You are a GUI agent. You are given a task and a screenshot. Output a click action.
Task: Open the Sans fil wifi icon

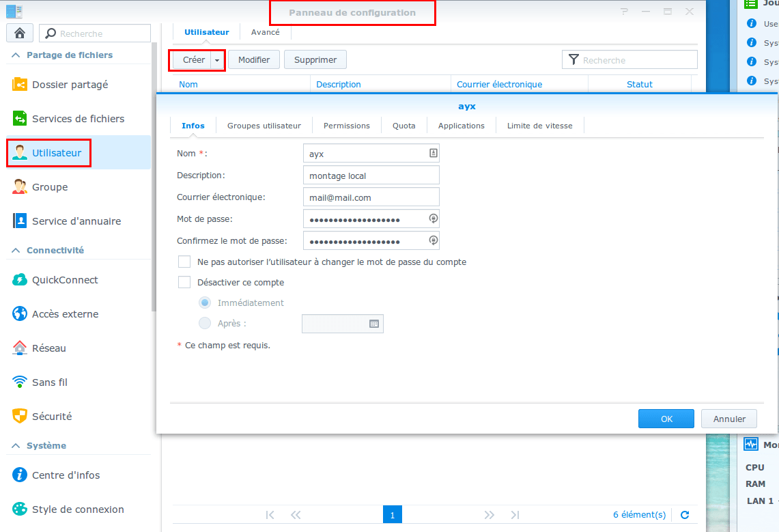[19, 382]
